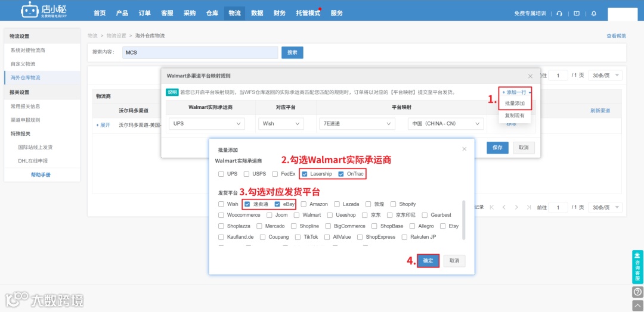Open the 查看帮助 link

click(x=617, y=36)
